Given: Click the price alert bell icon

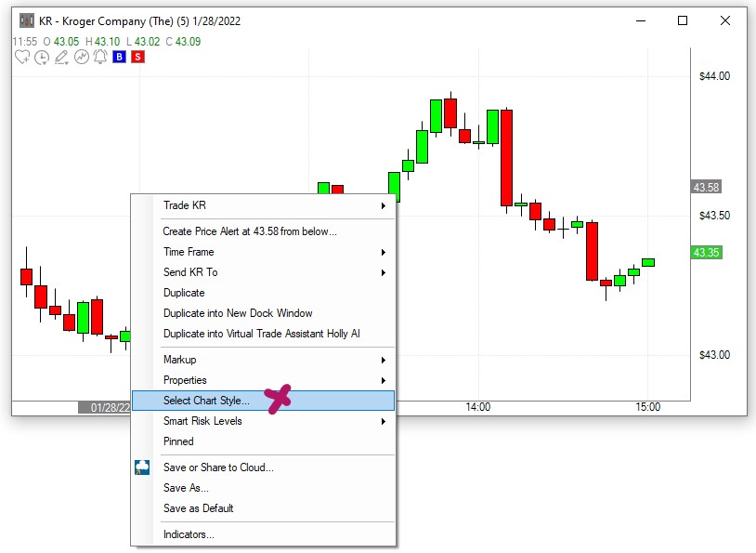Looking at the screenshot, I should point(99,58).
